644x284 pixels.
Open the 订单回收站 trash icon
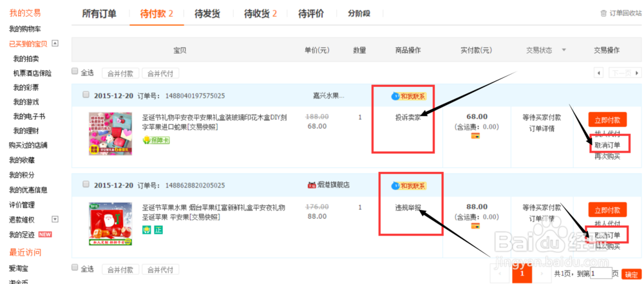click(x=603, y=14)
